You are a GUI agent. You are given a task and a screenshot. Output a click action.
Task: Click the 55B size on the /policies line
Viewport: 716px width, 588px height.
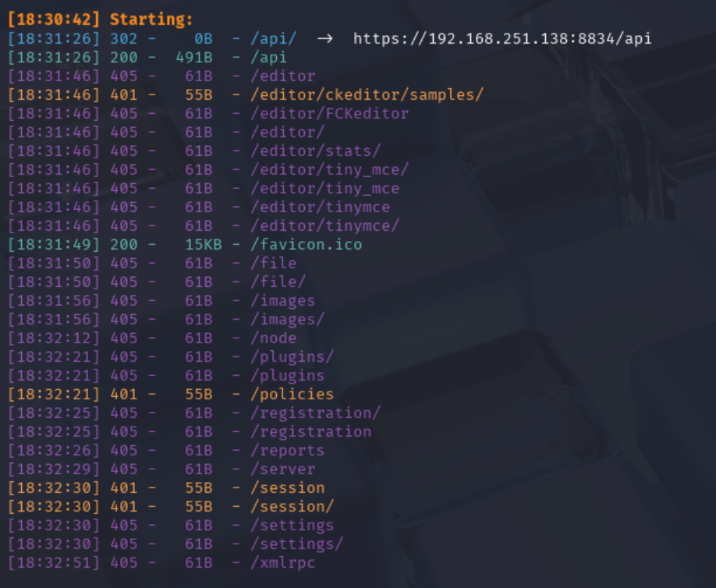point(199,395)
